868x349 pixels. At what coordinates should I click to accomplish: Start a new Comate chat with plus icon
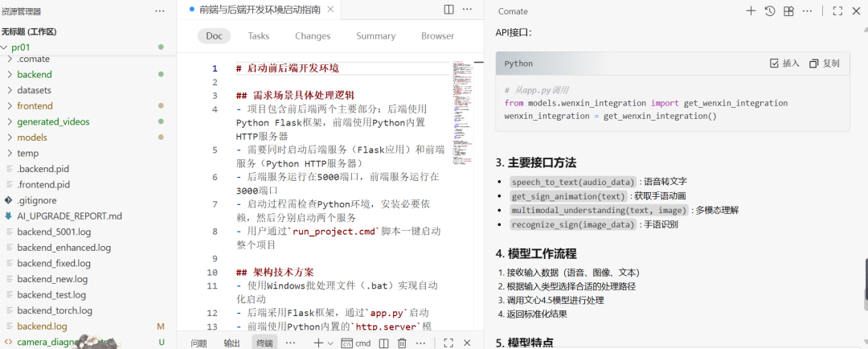pyautogui.click(x=751, y=11)
